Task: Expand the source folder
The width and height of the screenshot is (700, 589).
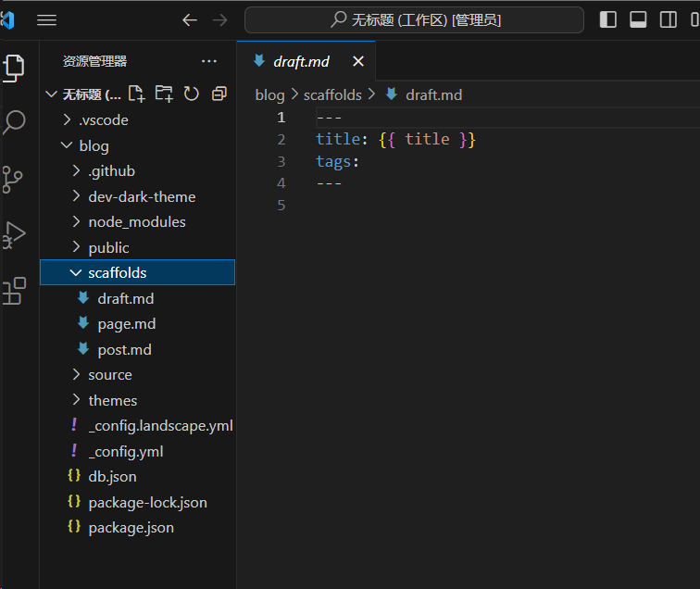Action: 109,375
